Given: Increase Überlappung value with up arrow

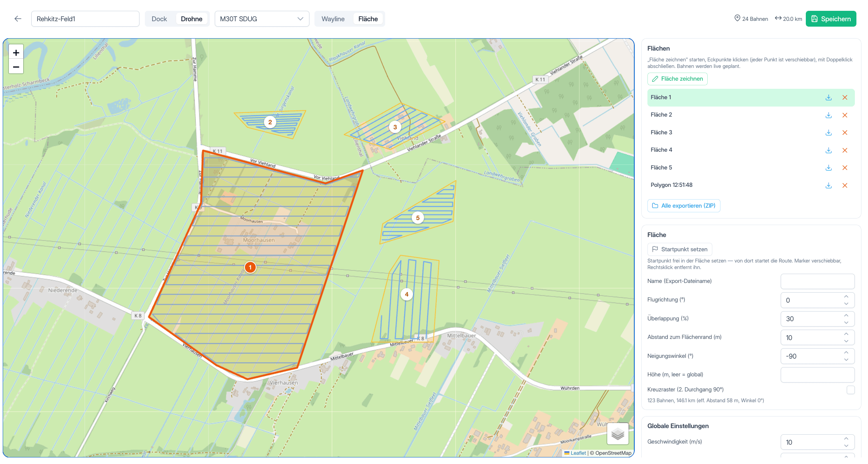Looking at the screenshot, I should pyautogui.click(x=846, y=315).
